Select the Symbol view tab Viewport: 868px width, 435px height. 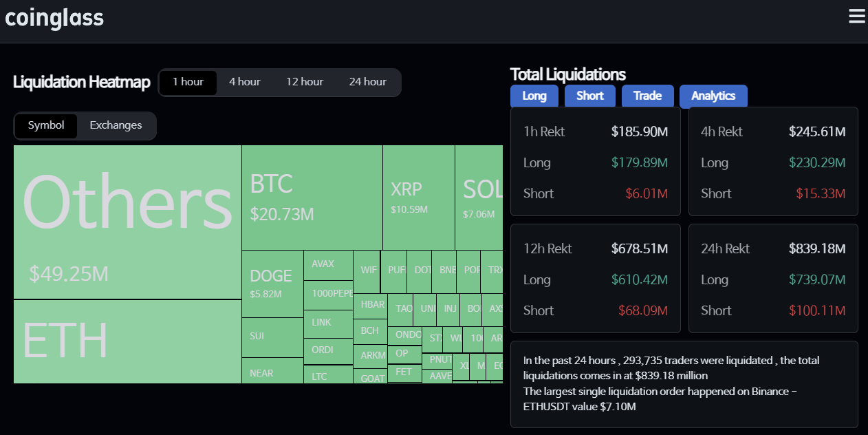coord(46,125)
